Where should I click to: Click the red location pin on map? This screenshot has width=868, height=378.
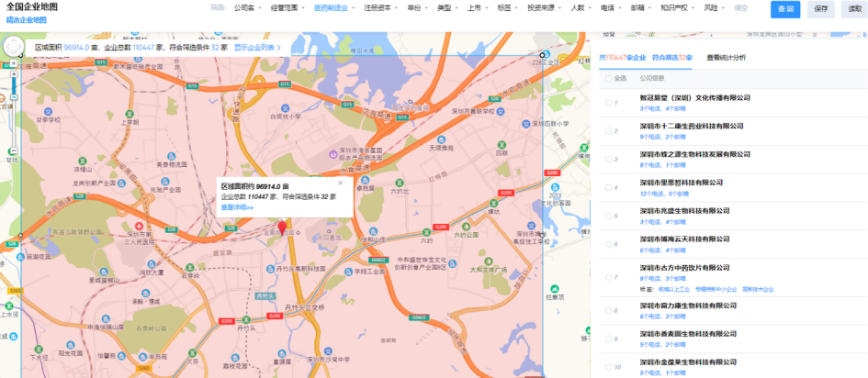[282, 226]
